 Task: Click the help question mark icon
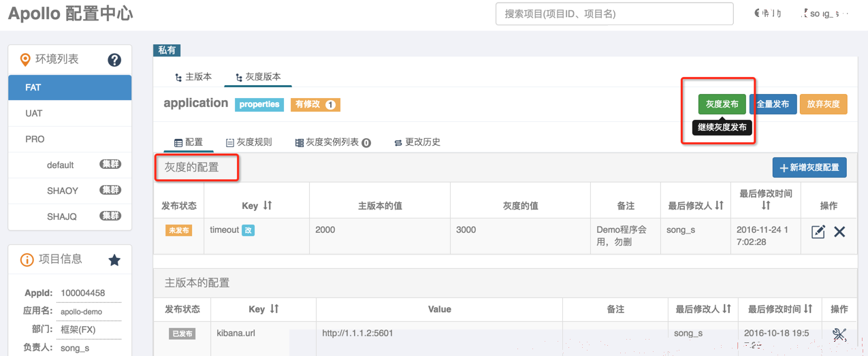coord(114,60)
